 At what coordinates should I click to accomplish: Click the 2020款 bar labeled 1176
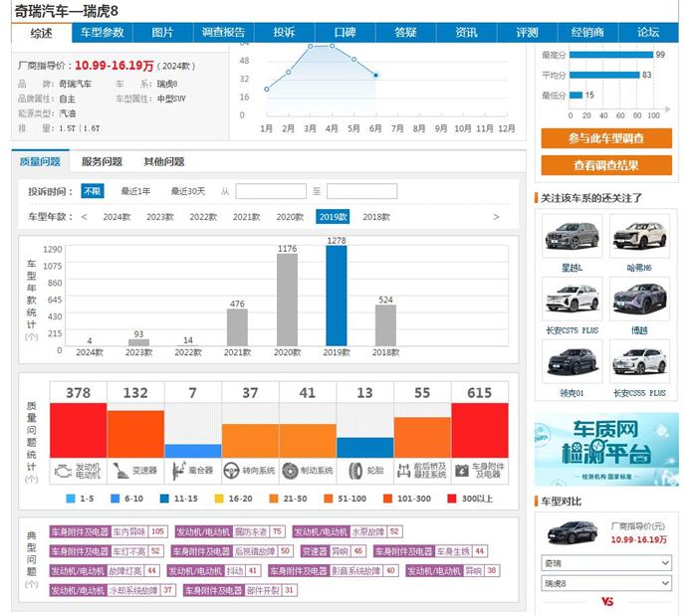[287, 300]
